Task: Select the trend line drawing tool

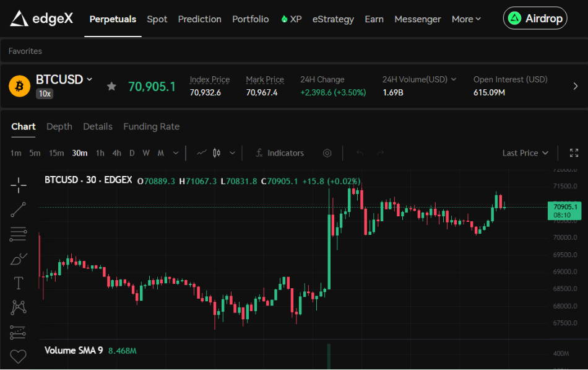Action: click(x=19, y=209)
